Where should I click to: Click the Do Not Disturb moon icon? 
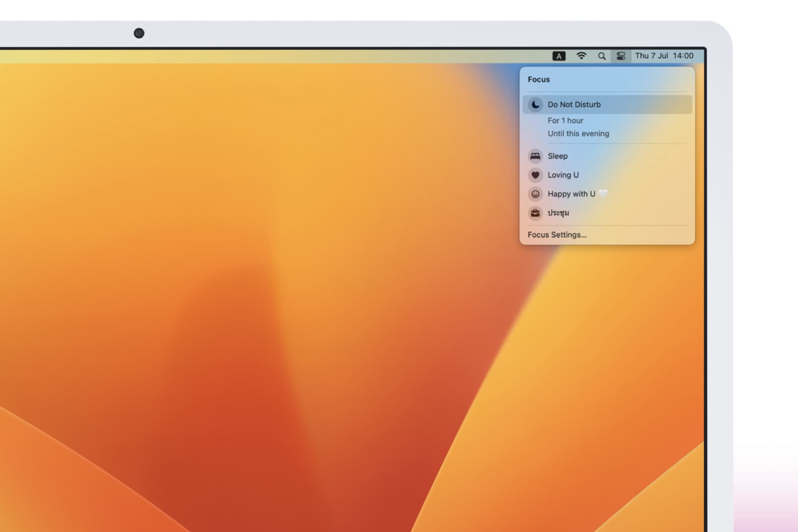[535, 105]
